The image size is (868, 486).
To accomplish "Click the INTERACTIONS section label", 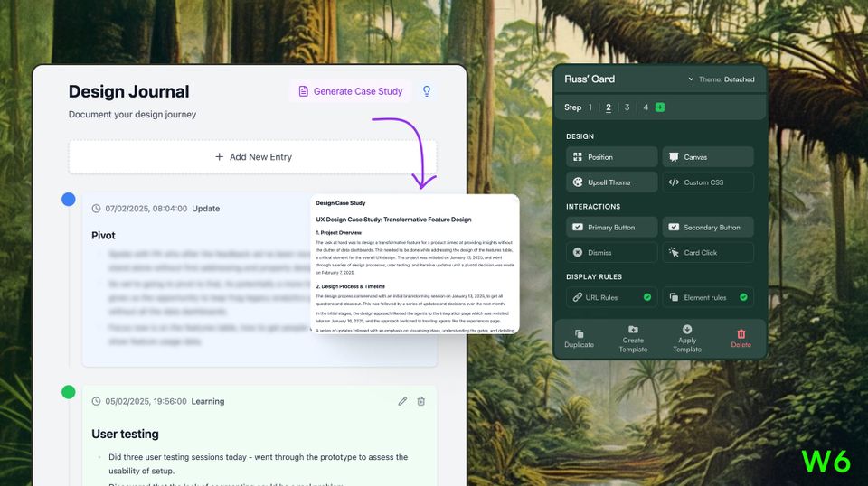I will tap(593, 206).
